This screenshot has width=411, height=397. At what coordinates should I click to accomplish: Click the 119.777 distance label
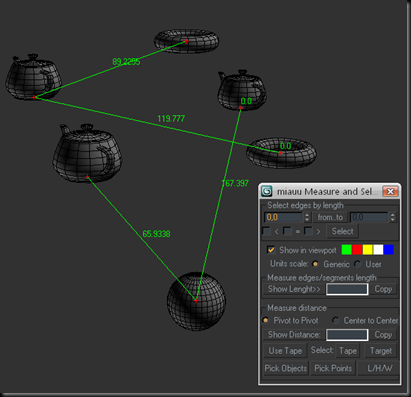point(171,119)
